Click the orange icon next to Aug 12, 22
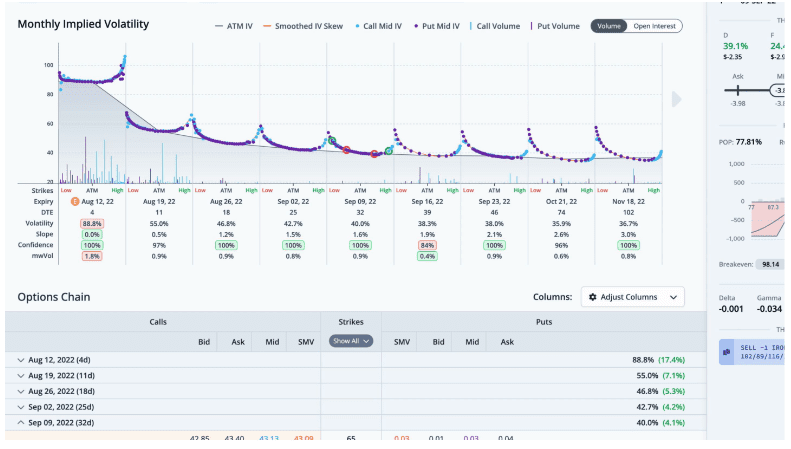The width and height of the screenshot is (791, 449). point(74,201)
